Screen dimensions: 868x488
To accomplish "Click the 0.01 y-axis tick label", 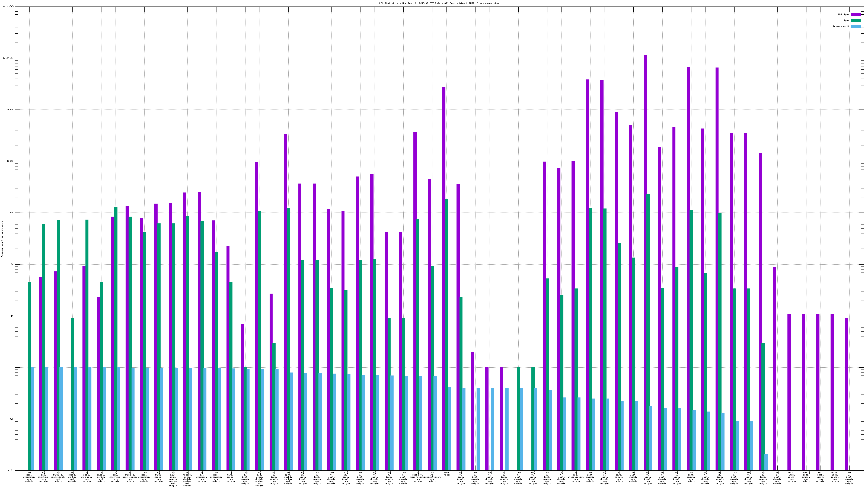I will (x=11, y=470).
